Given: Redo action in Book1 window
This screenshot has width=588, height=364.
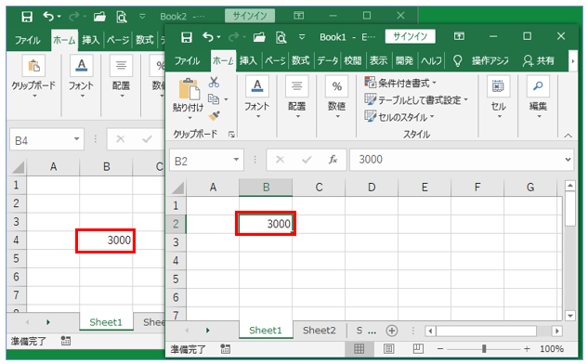Looking at the screenshot, I should 234,37.
